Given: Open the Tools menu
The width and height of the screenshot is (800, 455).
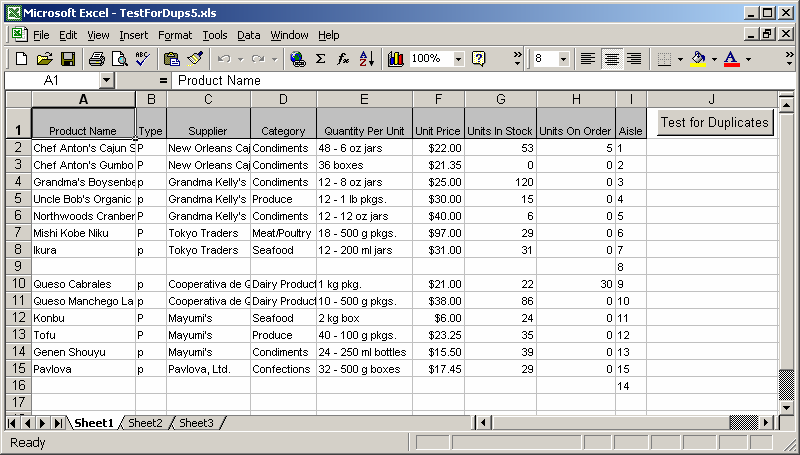Looking at the screenshot, I should pyautogui.click(x=215, y=35).
